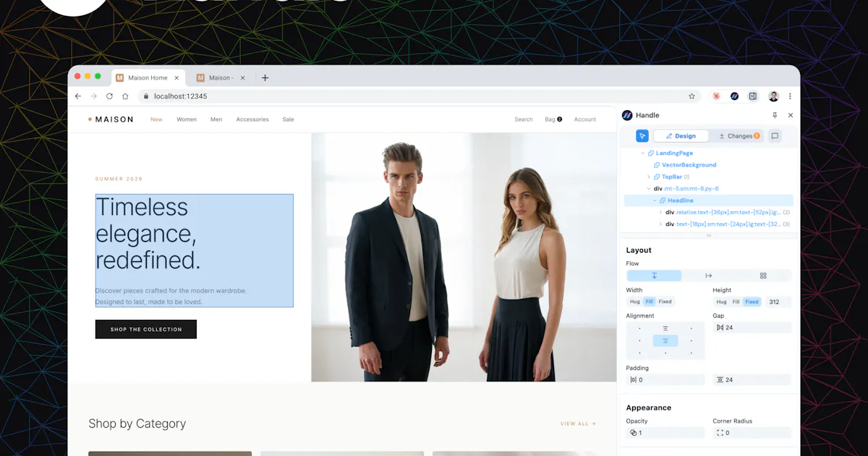Open the comments speech bubble icon
The width and height of the screenshot is (868, 456).
click(x=775, y=136)
